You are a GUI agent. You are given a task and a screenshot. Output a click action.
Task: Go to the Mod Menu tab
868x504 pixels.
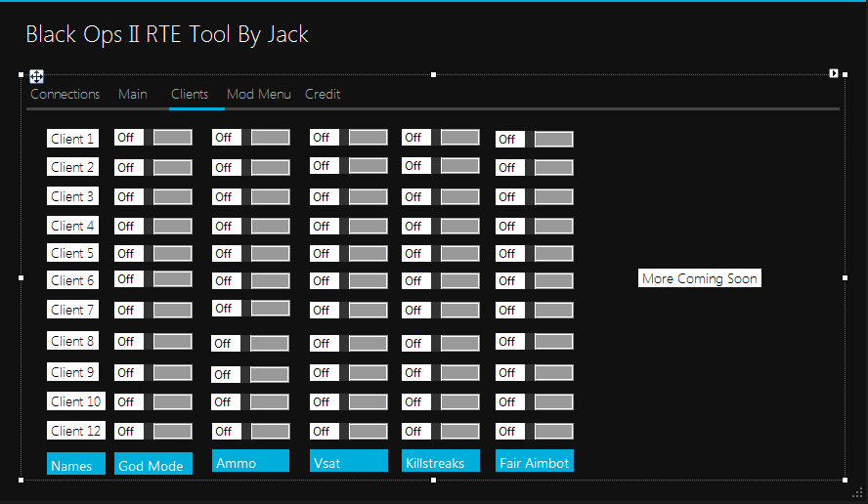click(258, 94)
